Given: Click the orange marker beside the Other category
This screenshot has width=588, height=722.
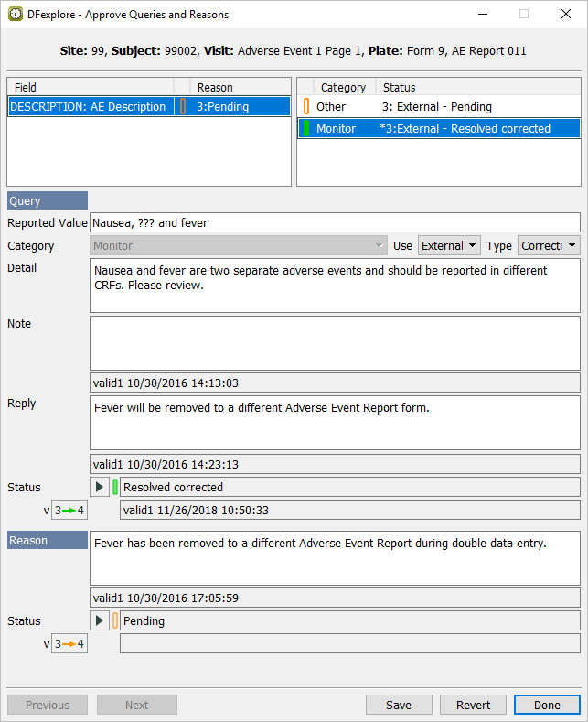Looking at the screenshot, I should coord(306,107).
